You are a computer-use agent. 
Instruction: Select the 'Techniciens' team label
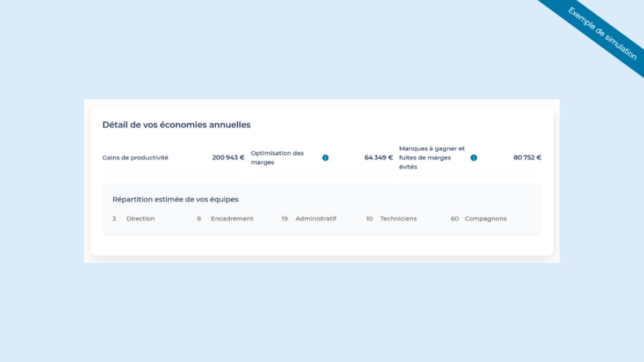[x=398, y=219]
